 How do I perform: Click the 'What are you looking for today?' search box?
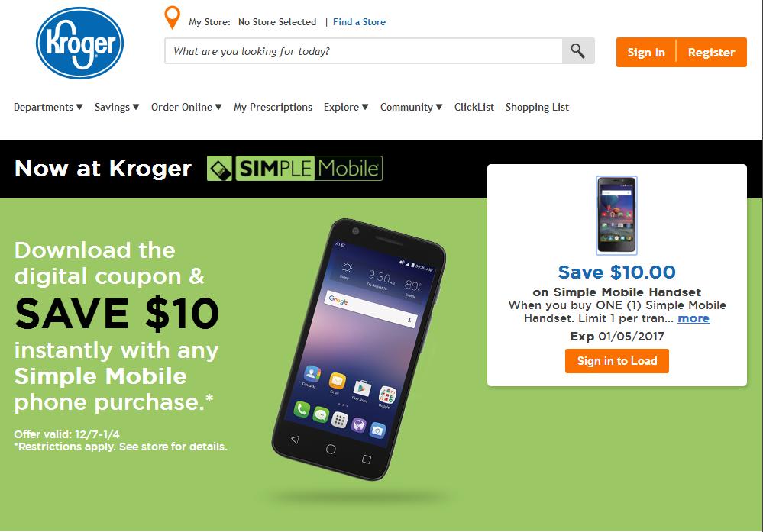tap(364, 50)
